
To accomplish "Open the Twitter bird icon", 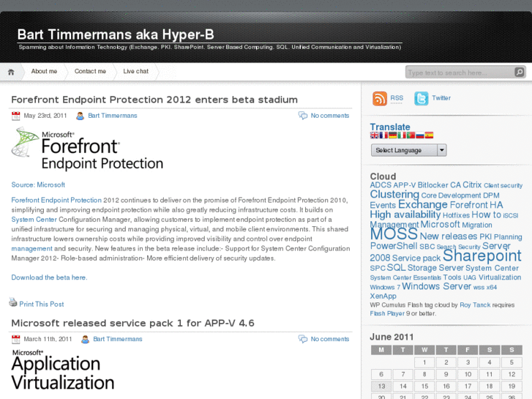I will [421, 99].
